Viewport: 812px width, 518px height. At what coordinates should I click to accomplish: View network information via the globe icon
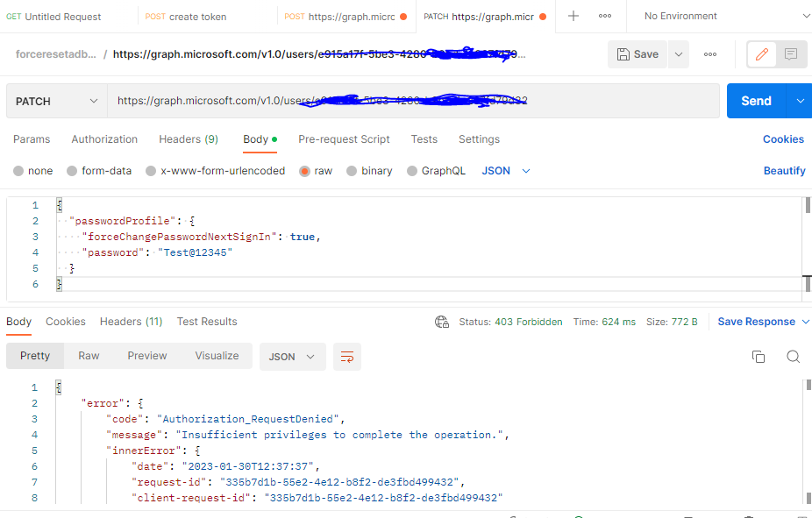pyautogui.click(x=442, y=322)
